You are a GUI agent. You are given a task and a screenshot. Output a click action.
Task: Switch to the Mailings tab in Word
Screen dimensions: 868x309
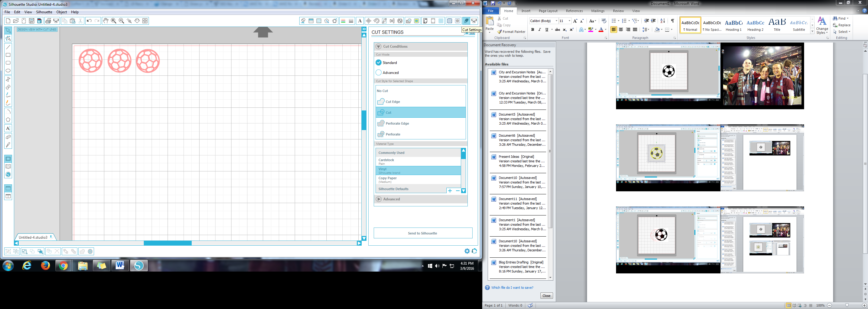(x=598, y=11)
